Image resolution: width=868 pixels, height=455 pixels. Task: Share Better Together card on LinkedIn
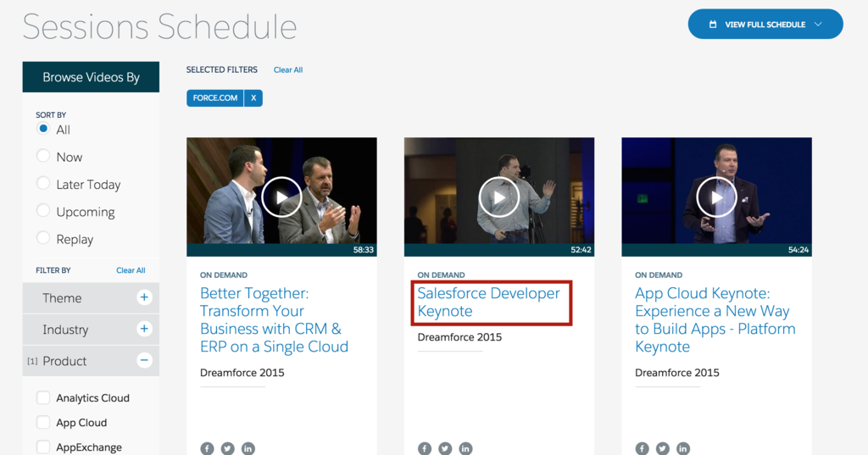(x=248, y=448)
